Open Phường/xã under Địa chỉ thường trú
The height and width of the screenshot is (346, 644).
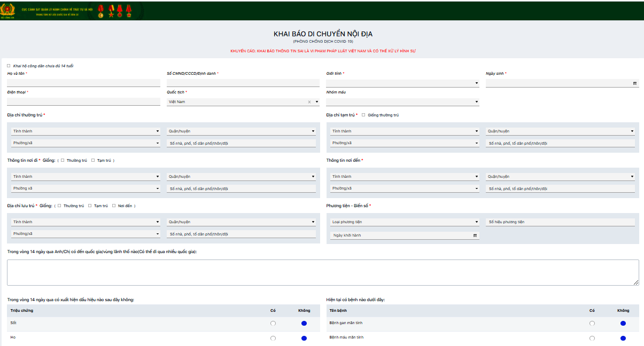86,143
